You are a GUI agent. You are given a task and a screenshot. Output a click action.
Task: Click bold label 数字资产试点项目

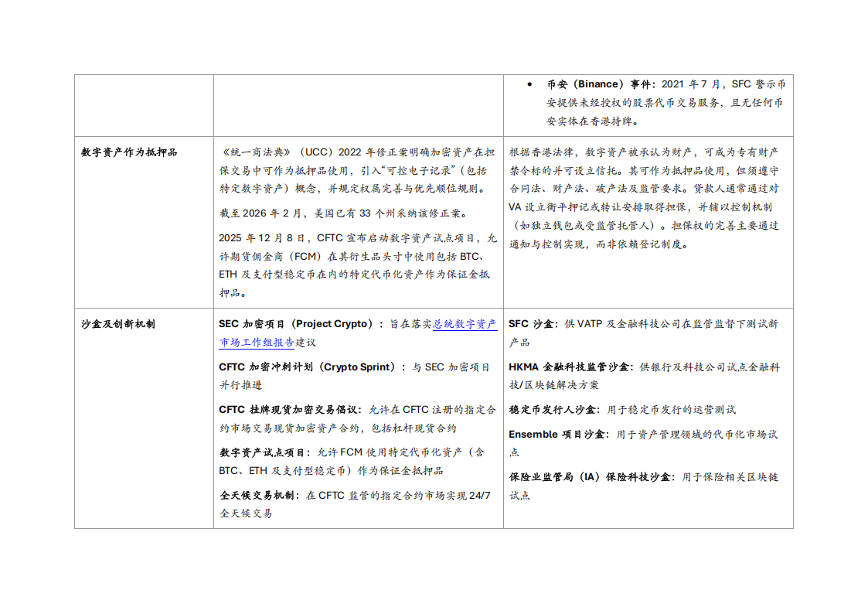tap(262, 452)
